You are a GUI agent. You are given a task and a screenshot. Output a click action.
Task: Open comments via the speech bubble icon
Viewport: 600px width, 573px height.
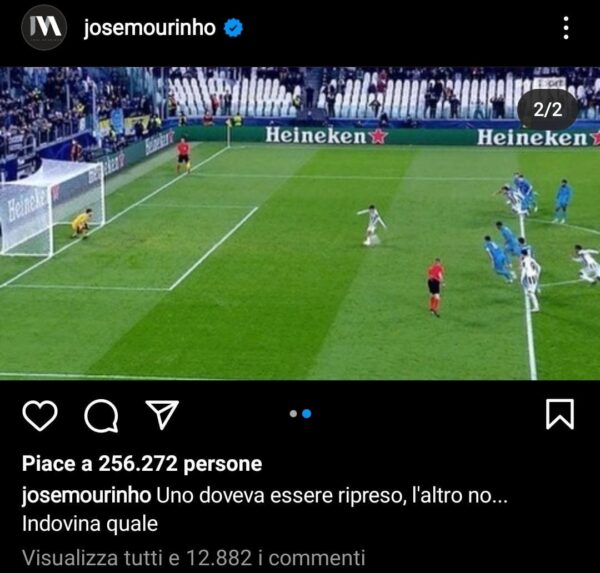(x=101, y=416)
